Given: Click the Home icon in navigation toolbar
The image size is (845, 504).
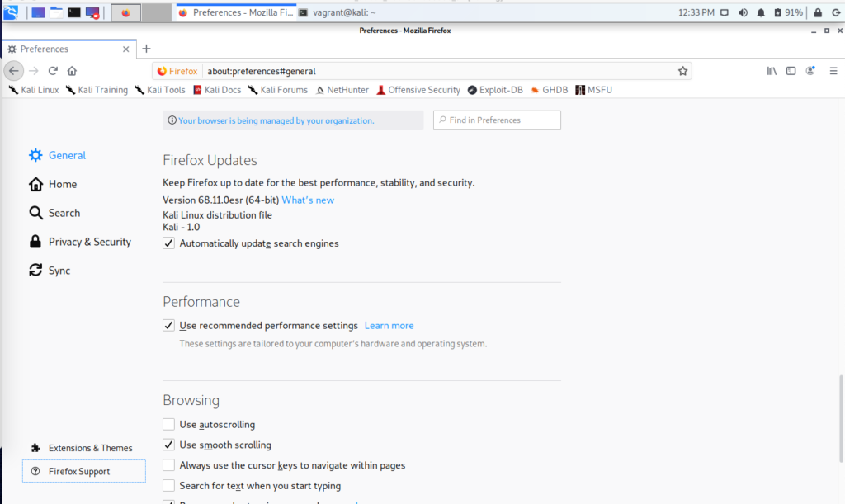Looking at the screenshot, I should (x=73, y=71).
